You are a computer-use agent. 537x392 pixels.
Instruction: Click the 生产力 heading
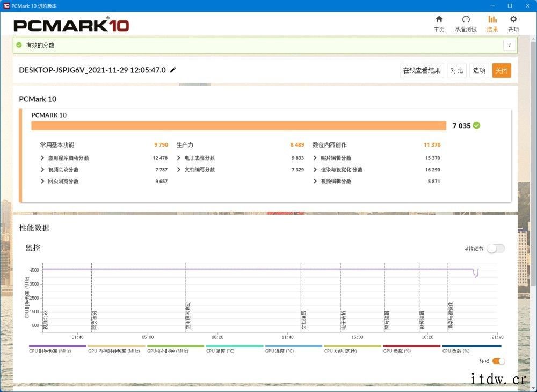click(x=185, y=145)
